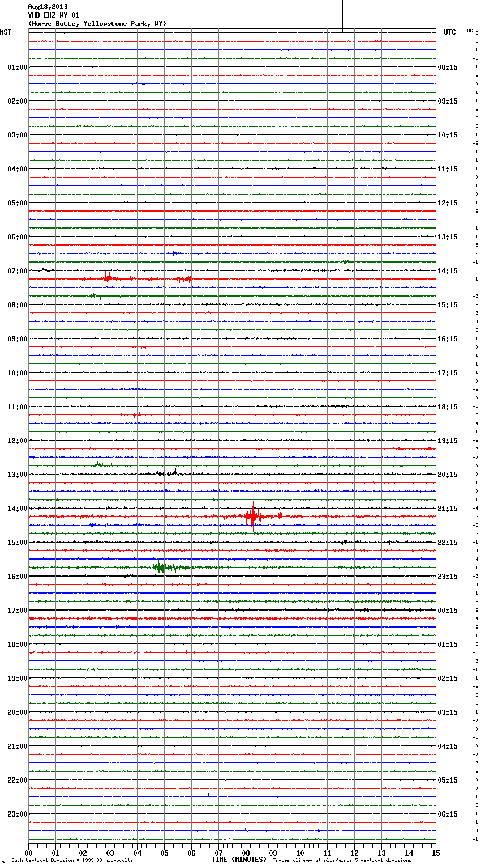
Task: Click the 06:15 UTC time label
Action: click(x=448, y=814)
